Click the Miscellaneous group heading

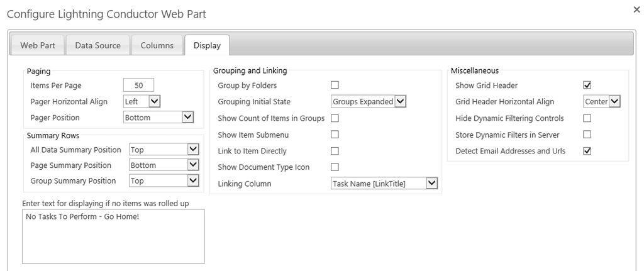coord(475,70)
